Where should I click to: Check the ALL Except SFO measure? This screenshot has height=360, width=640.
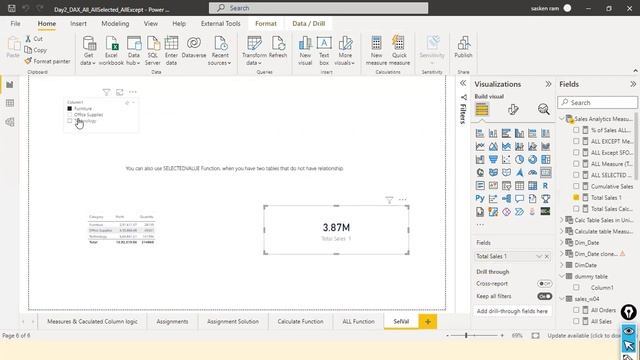click(576, 152)
